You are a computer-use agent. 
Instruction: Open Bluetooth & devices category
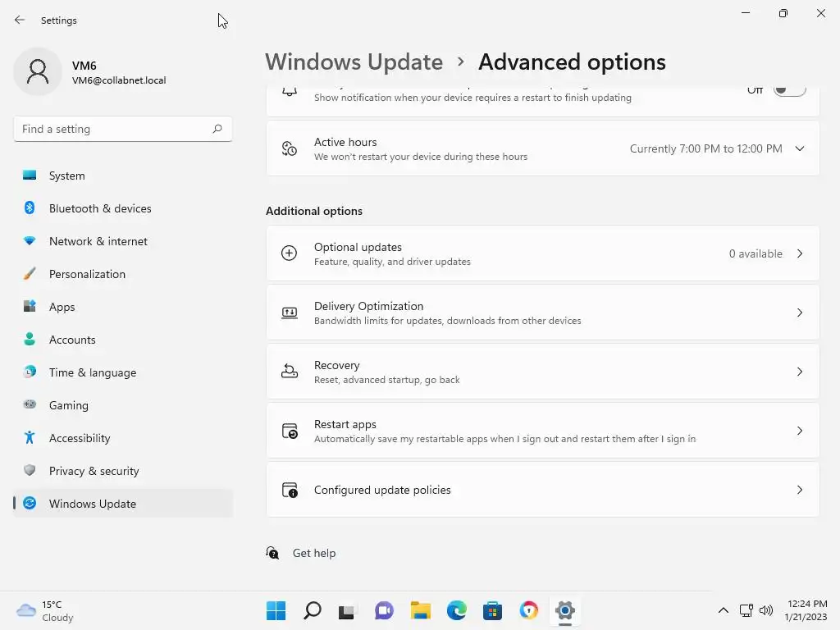coord(123,208)
